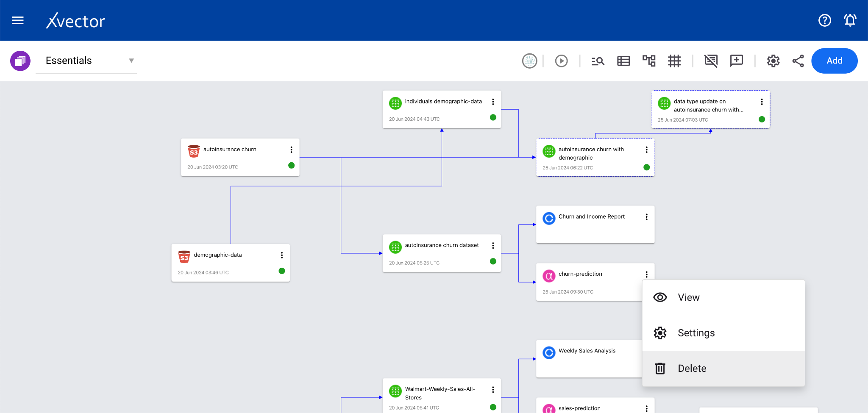
Task: Open options for Churn and Income Report
Action: 646,217
